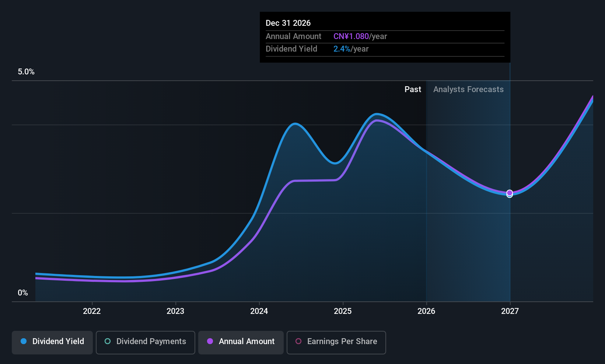Click the purple Annual Amount color dot
605x364 pixels.
(x=210, y=342)
